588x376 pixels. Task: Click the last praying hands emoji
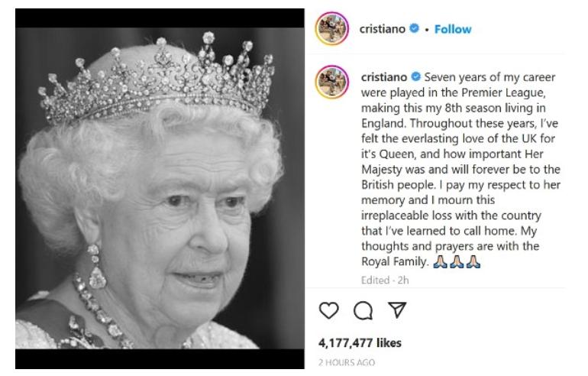coord(473,262)
